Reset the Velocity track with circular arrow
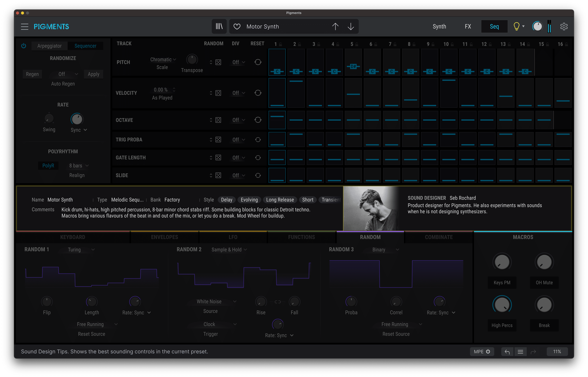Image resolution: width=588 pixels, height=377 pixels. tap(258, 93)
